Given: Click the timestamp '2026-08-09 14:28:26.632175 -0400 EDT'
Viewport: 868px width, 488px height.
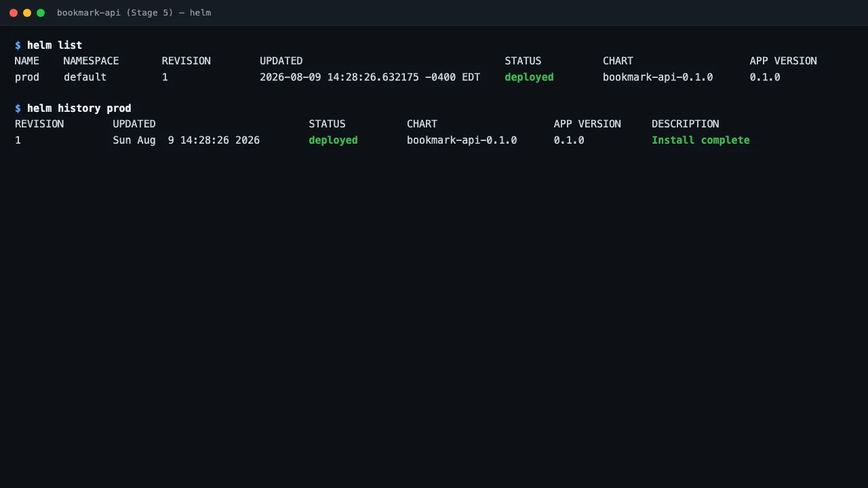Looking at the screenshot, I should pos(370,77).
